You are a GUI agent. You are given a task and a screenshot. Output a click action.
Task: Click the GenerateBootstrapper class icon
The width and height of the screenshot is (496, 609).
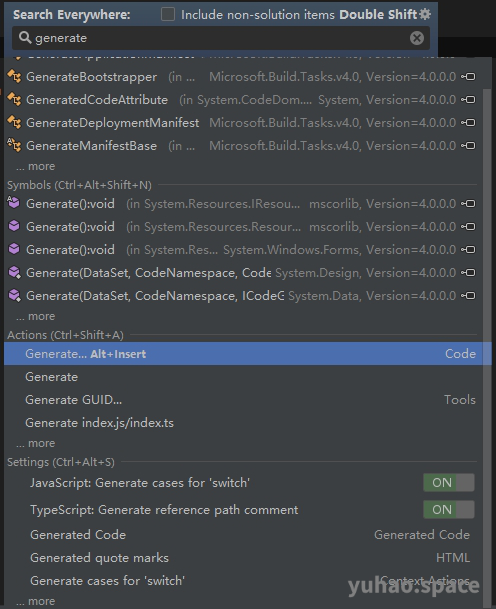(14, 77)
